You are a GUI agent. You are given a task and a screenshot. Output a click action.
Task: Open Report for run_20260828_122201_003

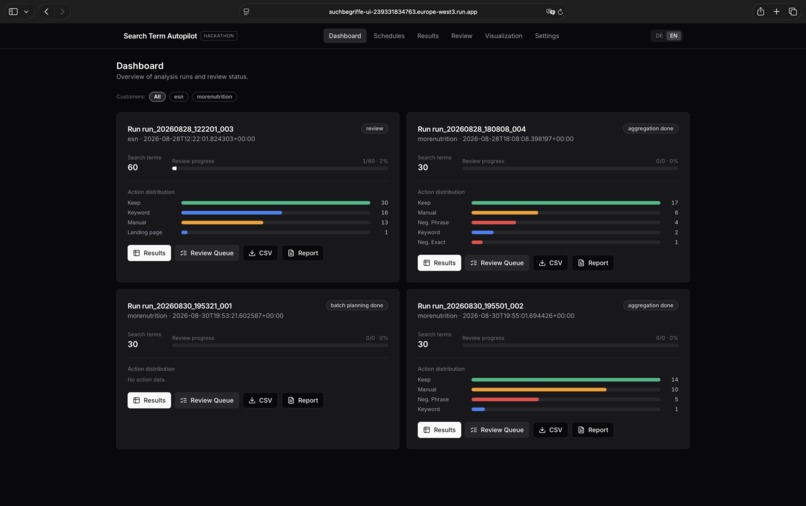click(x=303, y=253)
